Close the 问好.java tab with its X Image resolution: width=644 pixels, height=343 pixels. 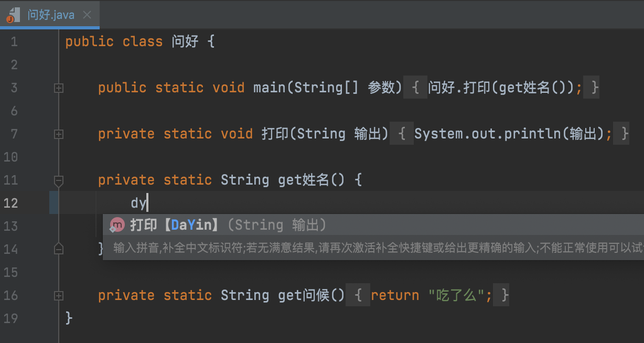click(87, 15)
